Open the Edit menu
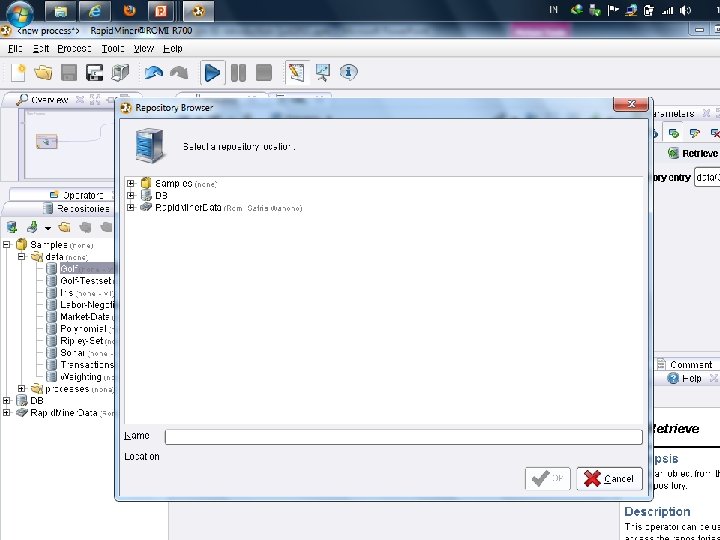This screenshot has height=540, width=720. (x=41, y=49)
